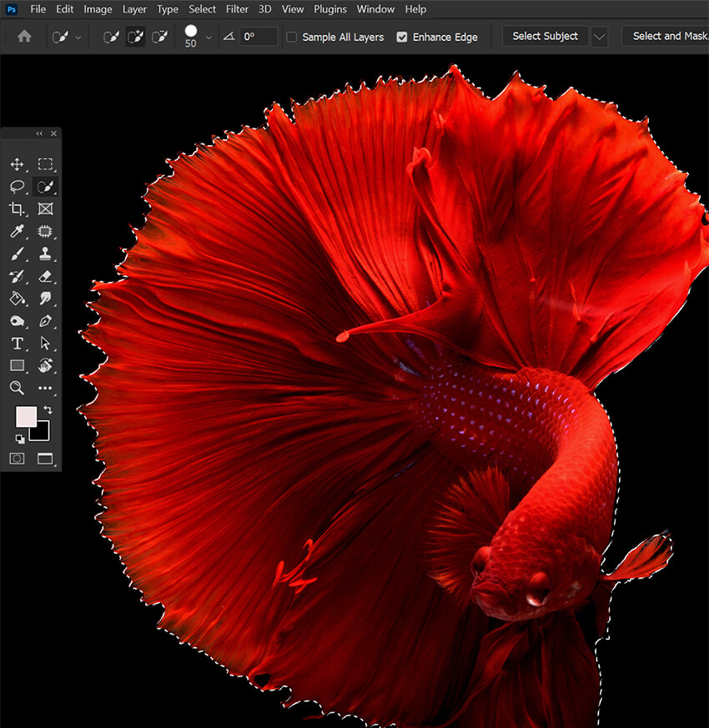Expand the Select Subject options arrow

point(599,37)
